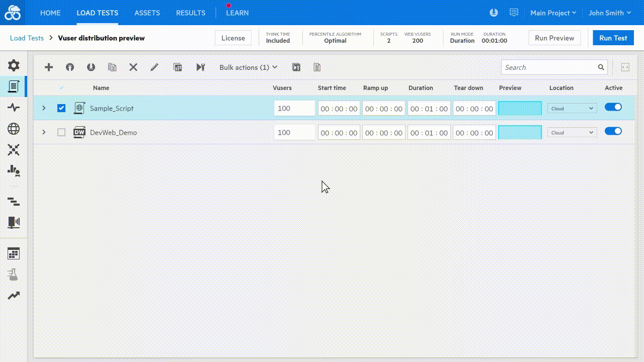This screenshot has height=362, width=644.
Task: Click the X delete icon in toolbar
Action: [x=133, y=67]
